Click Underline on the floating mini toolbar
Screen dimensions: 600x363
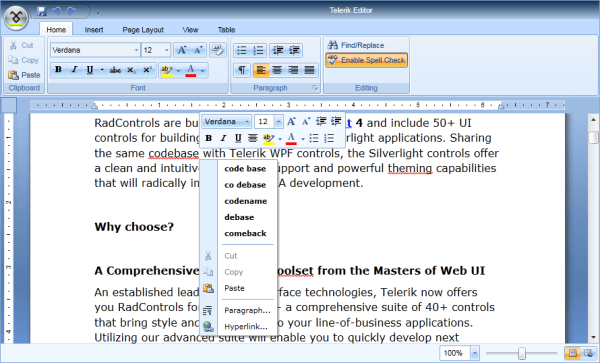coord(238,138)
